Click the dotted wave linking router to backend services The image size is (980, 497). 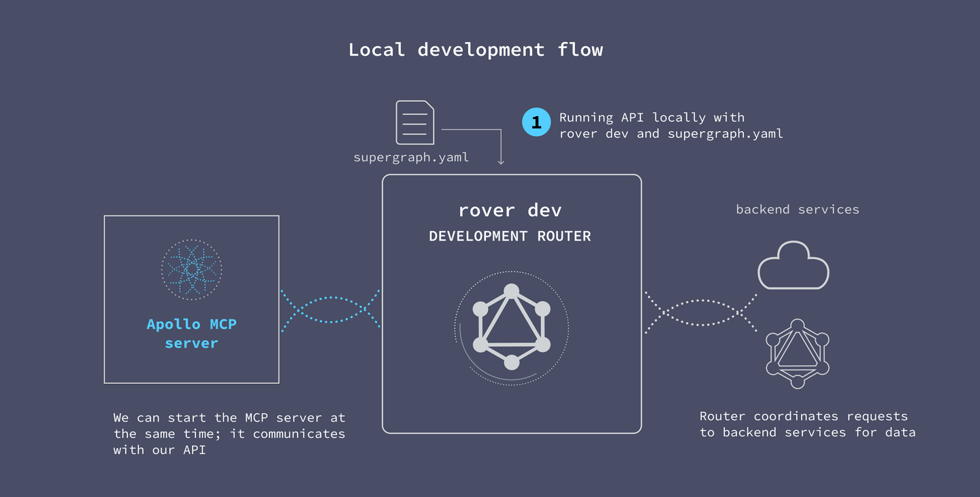pos(701,311)
